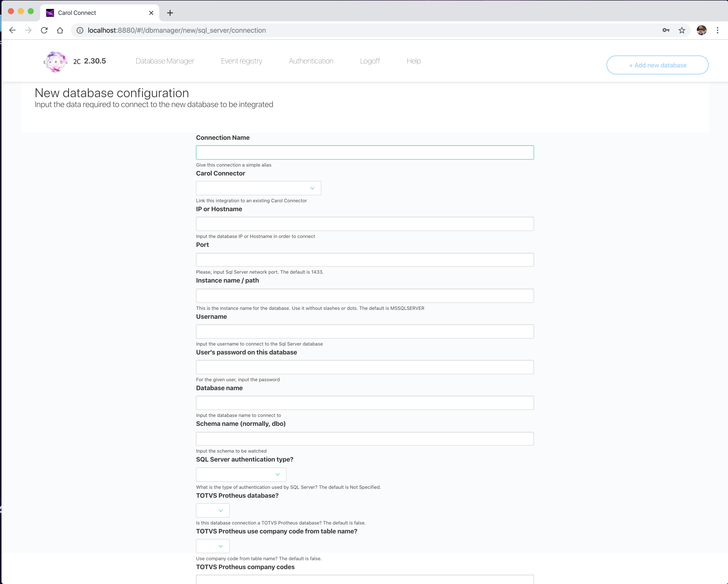728x584 pixels.
Task: Click the macOS yellow minimize window button
Action: (21, 11)
